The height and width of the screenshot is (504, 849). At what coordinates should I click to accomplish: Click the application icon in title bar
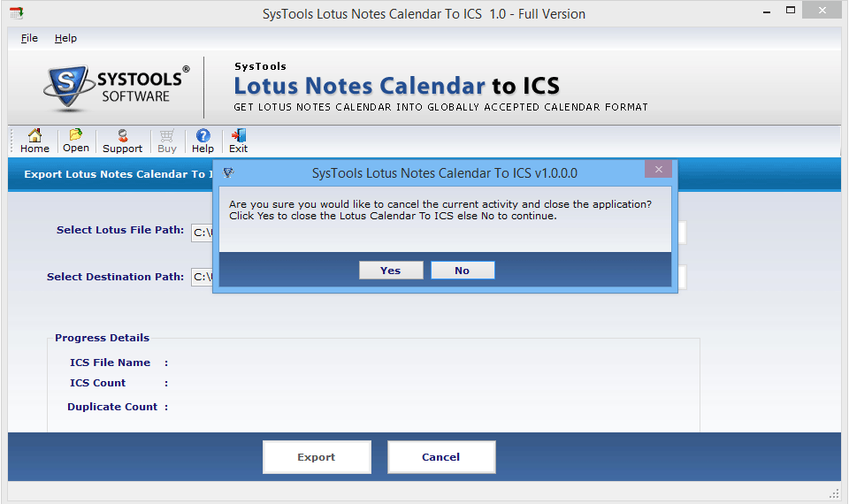[16, 13]
